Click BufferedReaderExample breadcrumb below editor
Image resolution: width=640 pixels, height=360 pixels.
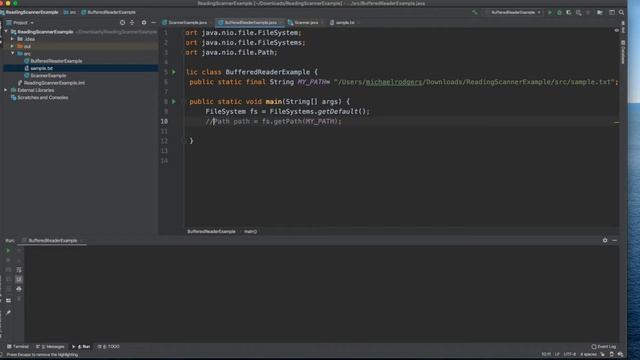point(211,231)
